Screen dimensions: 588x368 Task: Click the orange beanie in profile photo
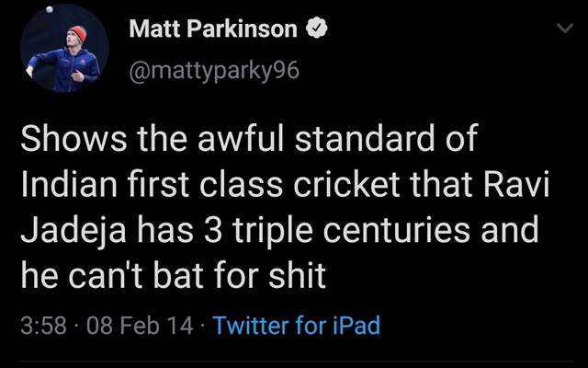(x=78, y=33)
